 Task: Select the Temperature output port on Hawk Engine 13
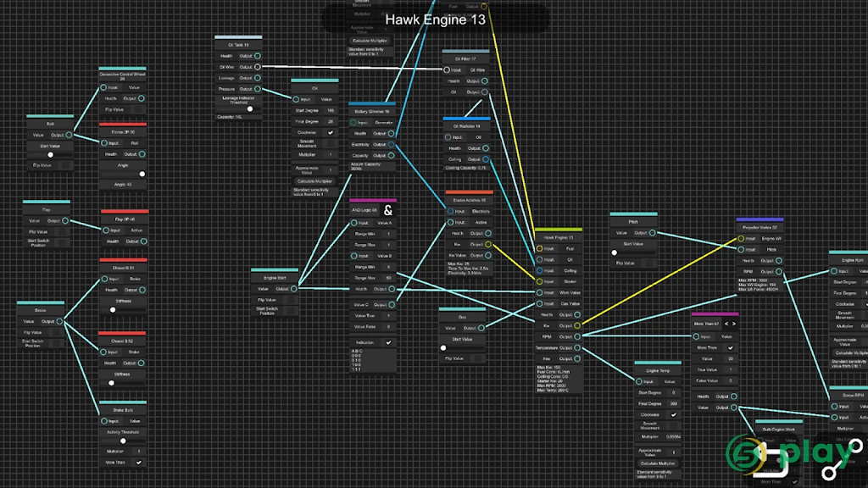tap(577, 347)
